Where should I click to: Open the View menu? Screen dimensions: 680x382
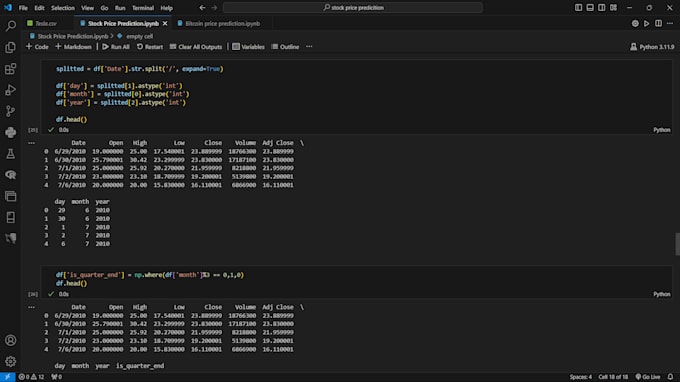87,8
